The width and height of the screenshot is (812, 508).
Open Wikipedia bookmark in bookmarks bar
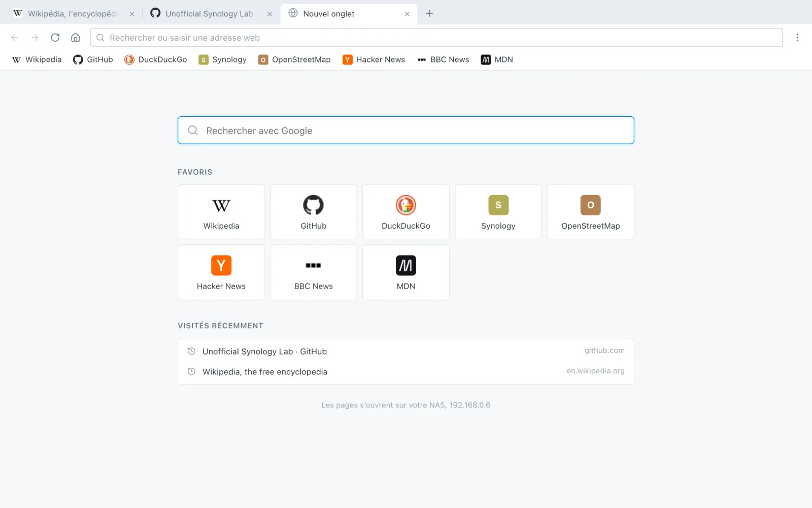37,59
